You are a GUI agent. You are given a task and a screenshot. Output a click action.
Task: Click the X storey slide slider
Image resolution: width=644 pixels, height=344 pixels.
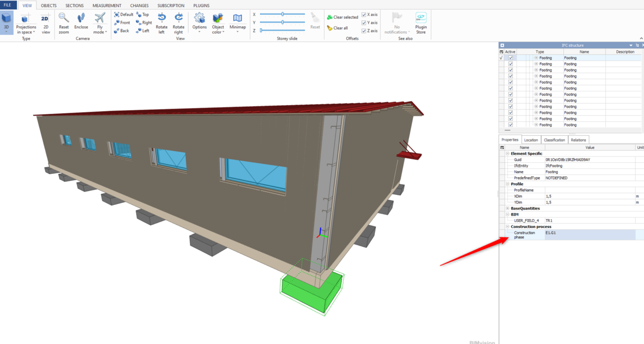tap(283, 14)
